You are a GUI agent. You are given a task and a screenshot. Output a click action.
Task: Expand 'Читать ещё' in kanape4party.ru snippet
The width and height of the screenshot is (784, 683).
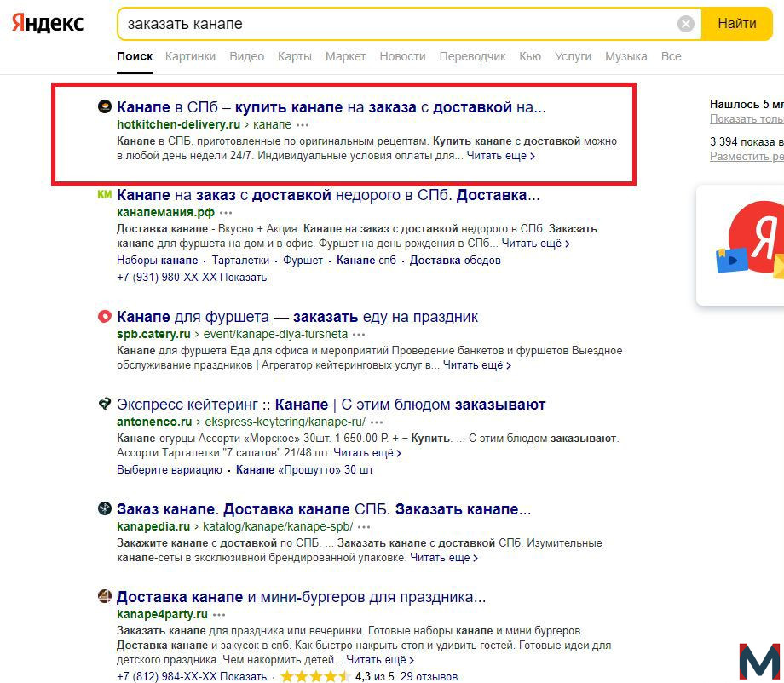coord(380,660)
